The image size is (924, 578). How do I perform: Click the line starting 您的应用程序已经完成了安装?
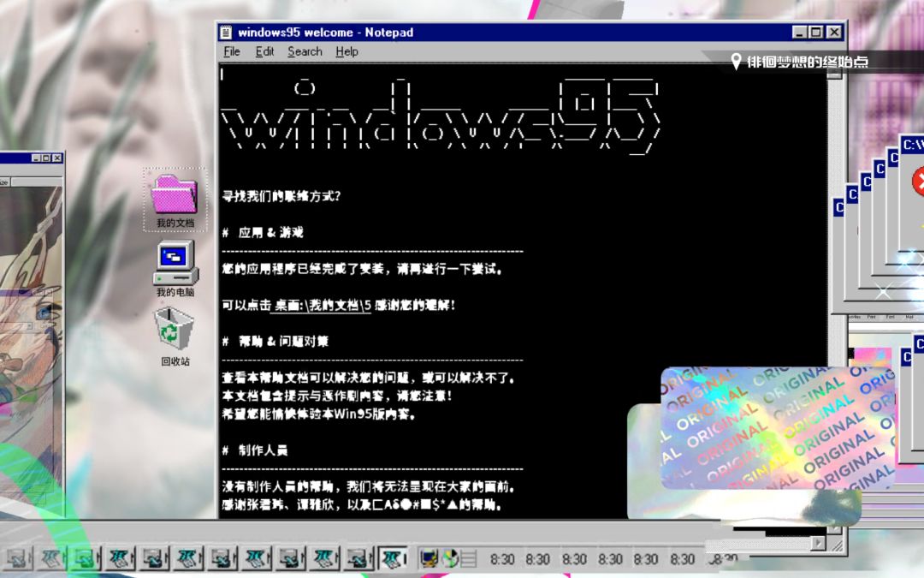coord(363,269)
